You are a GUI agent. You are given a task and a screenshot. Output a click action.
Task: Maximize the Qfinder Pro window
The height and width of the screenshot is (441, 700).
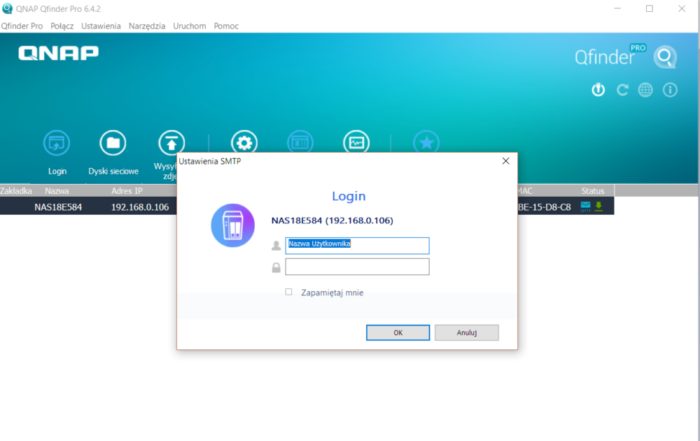650,8
